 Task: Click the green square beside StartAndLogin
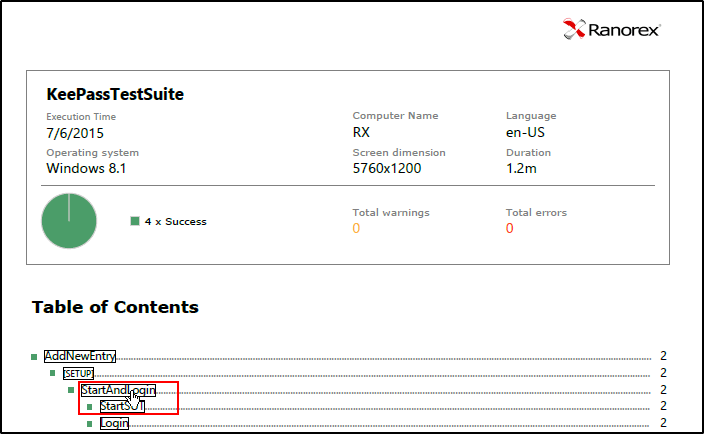(x=71, y=390)
